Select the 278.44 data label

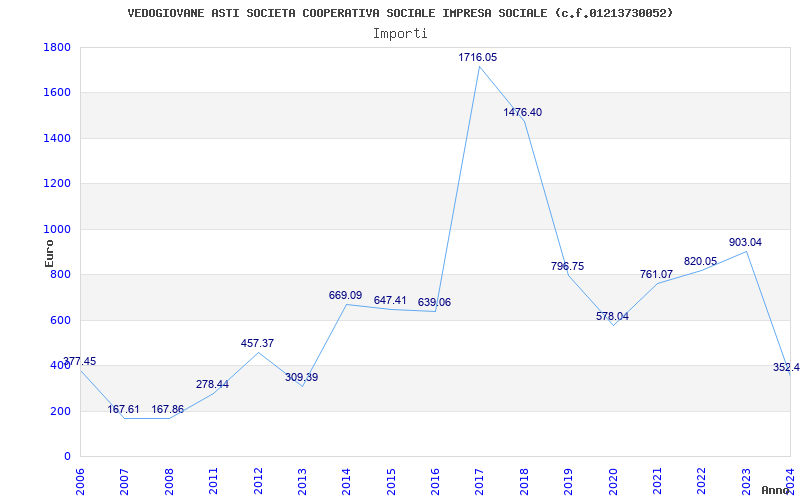click(212, 385)
